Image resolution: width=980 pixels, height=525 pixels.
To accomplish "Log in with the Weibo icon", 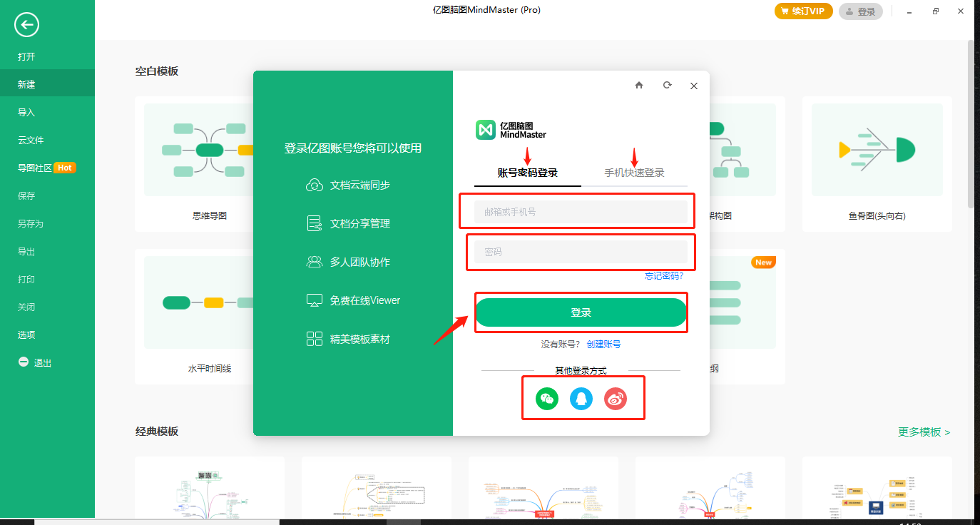I will pos(616,399).
